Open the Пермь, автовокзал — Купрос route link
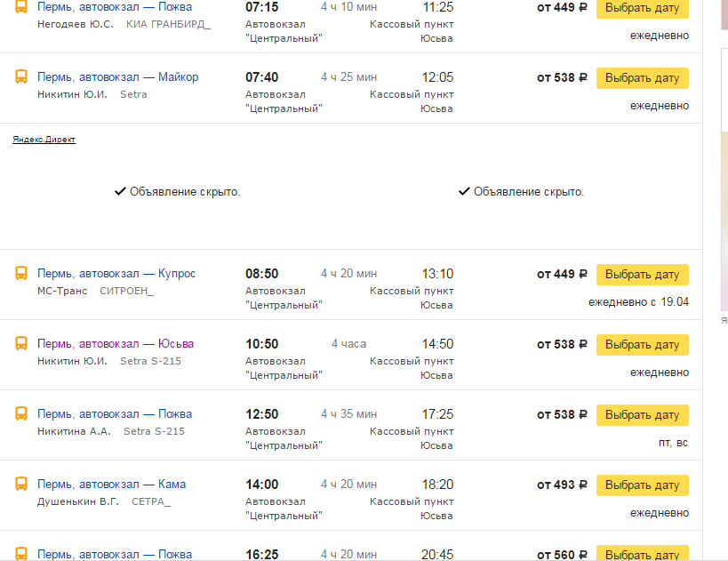Screen dimensions: 728x561 click(116, 274)
